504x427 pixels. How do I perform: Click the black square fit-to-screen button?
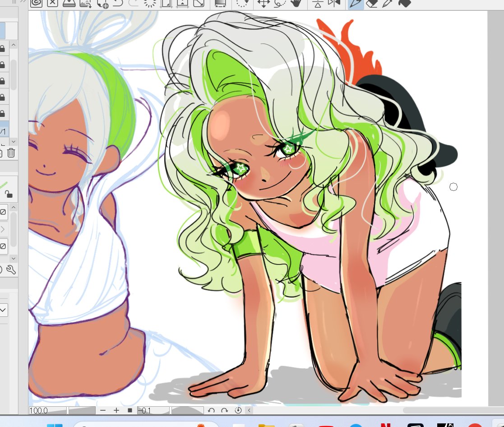click(x=130, y=410)
